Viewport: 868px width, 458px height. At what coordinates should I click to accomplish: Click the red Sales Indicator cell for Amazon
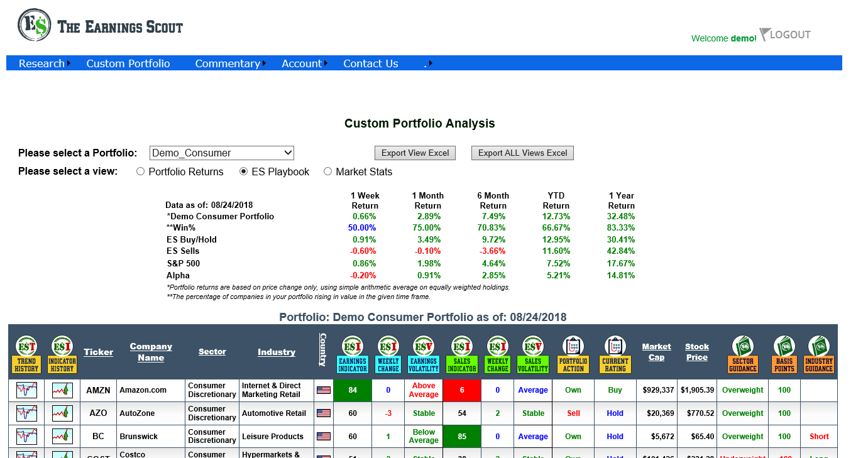(x=462, y=390)
